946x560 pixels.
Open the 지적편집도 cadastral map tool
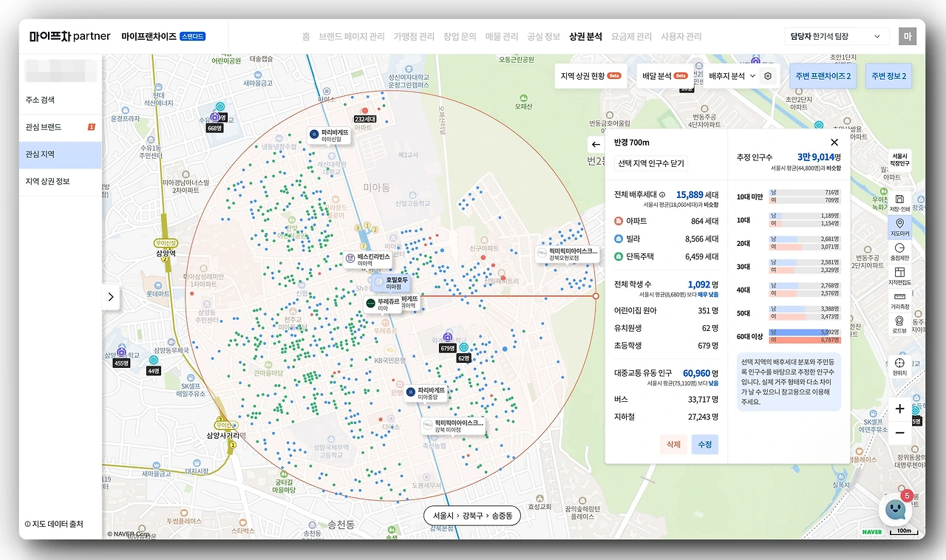click(899, 276)
